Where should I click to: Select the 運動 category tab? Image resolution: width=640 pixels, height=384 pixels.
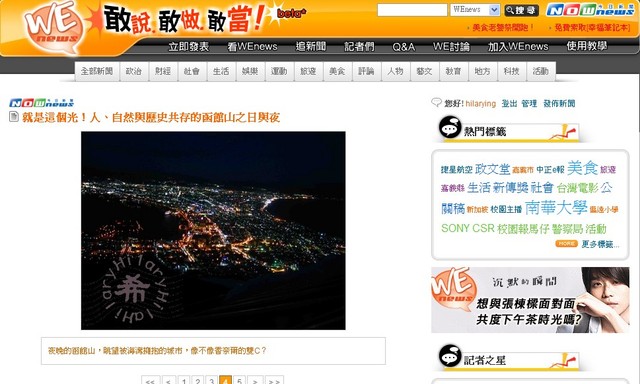[x=279, y=71]
